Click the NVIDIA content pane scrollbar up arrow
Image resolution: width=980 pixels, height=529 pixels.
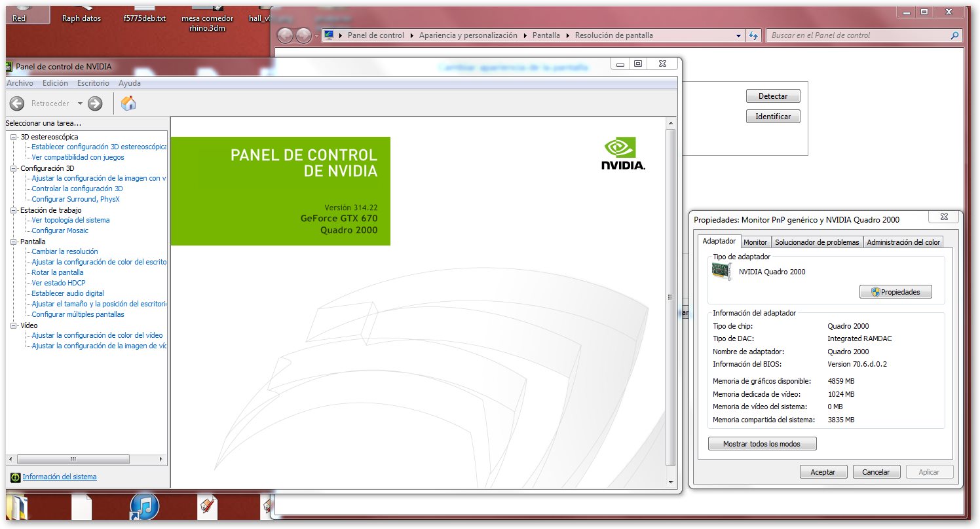coord(670,123)
